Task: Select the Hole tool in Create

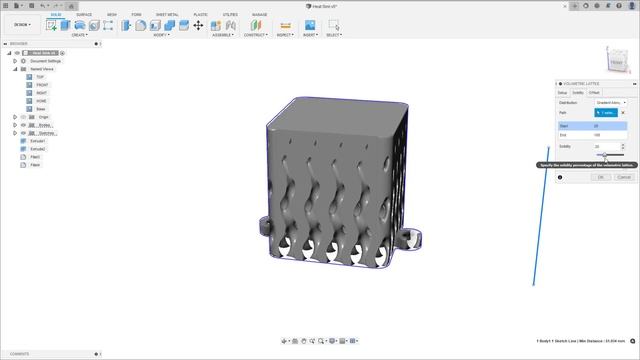Action: point(94,25)
